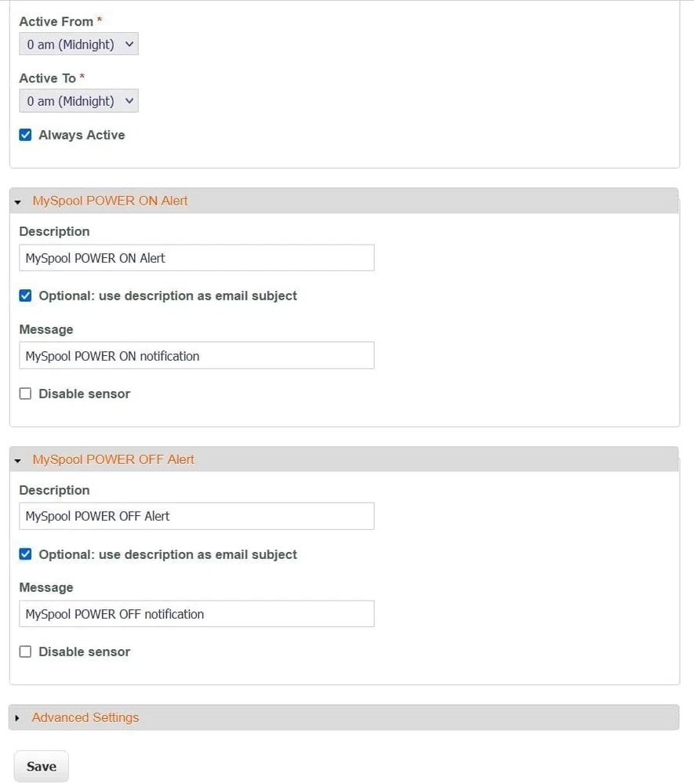Click the POWER OFF Description text field
This screenshot has width=694, height=784.
point(196,516)
